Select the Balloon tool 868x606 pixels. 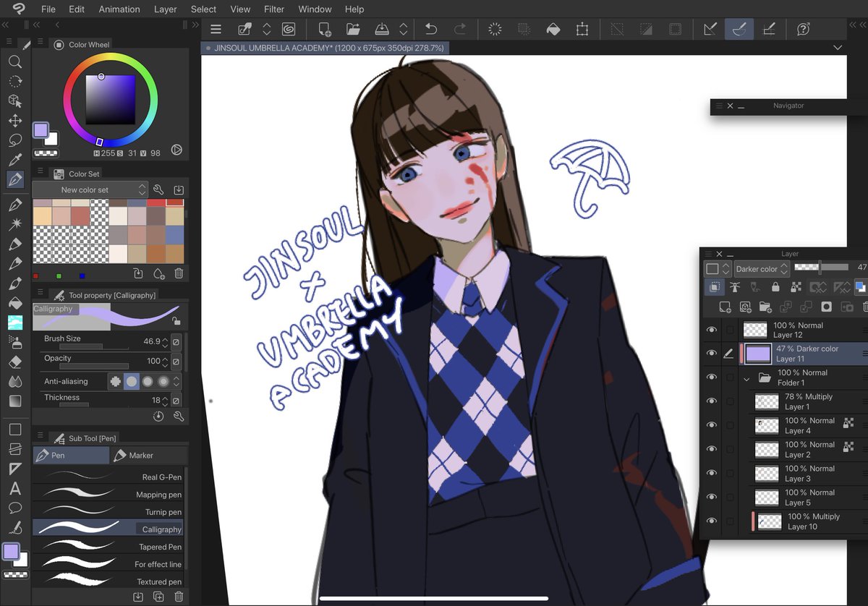point(15,508)
